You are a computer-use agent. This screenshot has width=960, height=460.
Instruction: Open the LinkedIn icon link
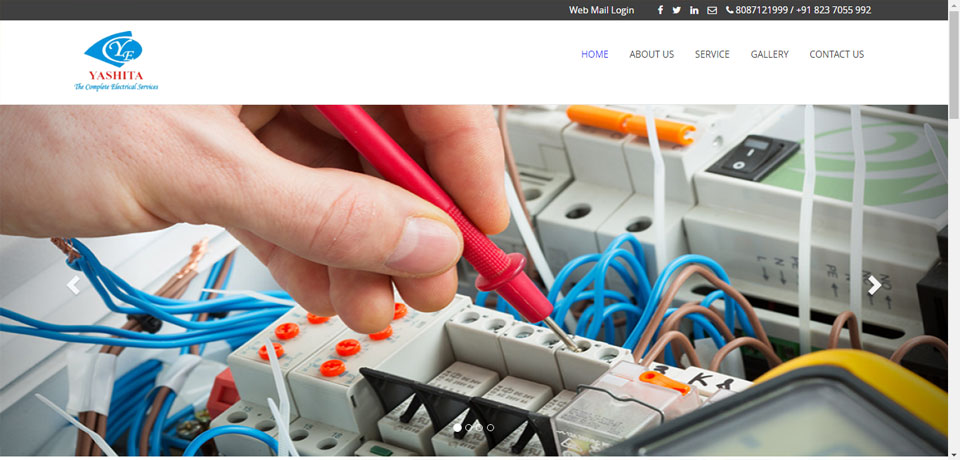click(x=694, y=10)
